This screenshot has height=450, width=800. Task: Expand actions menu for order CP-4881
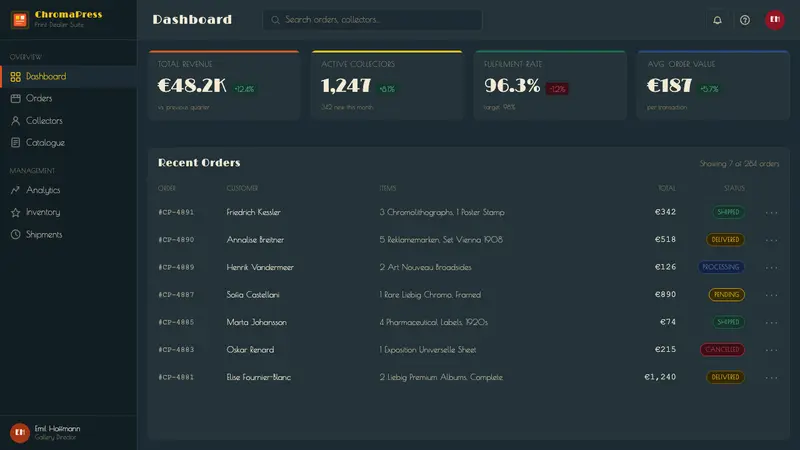tap(771, 378)
